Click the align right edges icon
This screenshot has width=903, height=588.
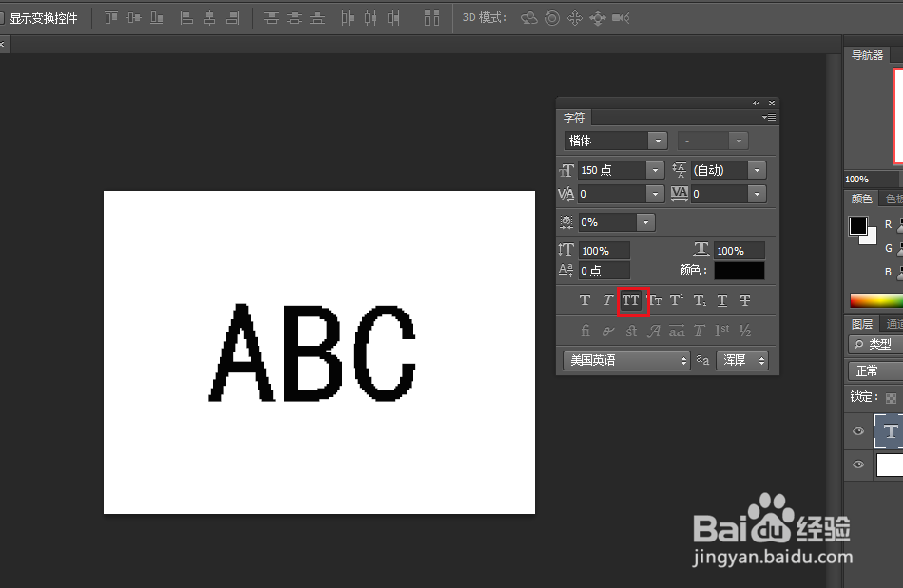pos(233,18)
